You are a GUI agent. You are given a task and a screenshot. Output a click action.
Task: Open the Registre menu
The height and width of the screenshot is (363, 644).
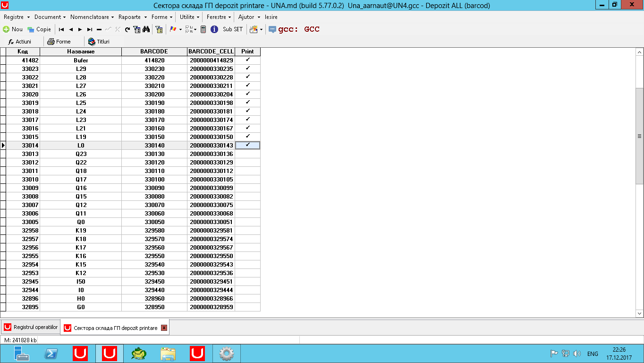click(x=16, y=17)
